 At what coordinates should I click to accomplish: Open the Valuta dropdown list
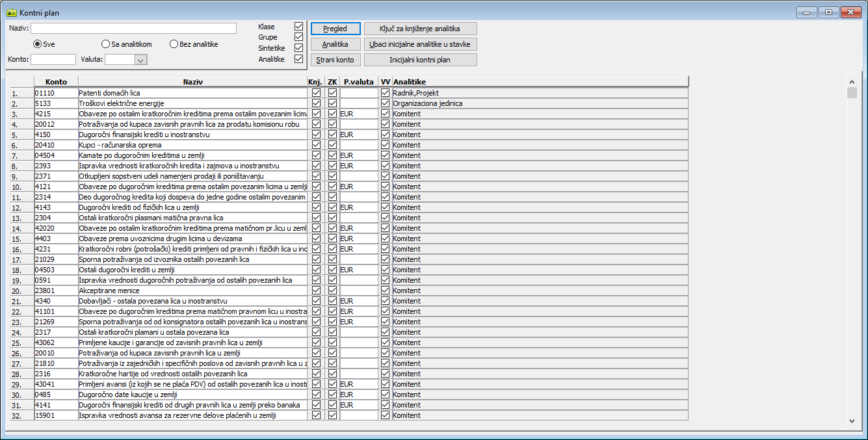(x=140, y=60)
